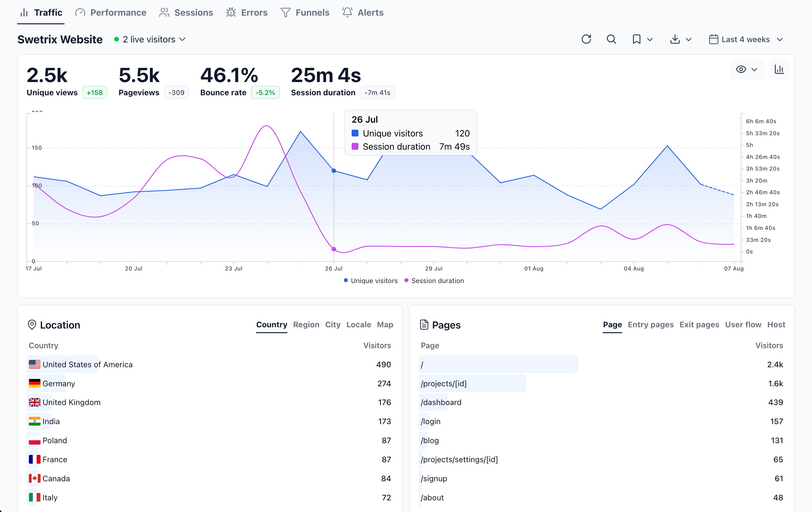The height and width of the screenshot is (512, 812).
Task: Export data via the download icon
Action: pos(675,39)
